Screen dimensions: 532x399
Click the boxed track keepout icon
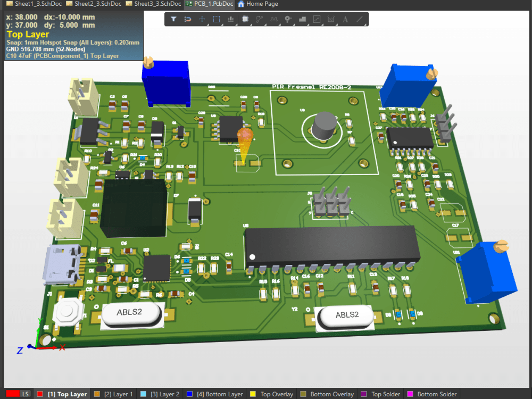pos(317,19)
